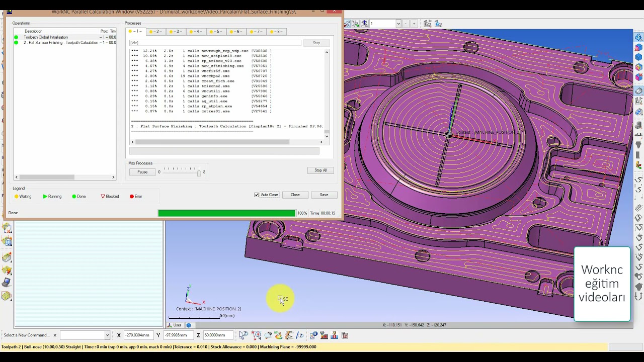
Task: Open process tab 8
Action: click(x=277, y=32)
